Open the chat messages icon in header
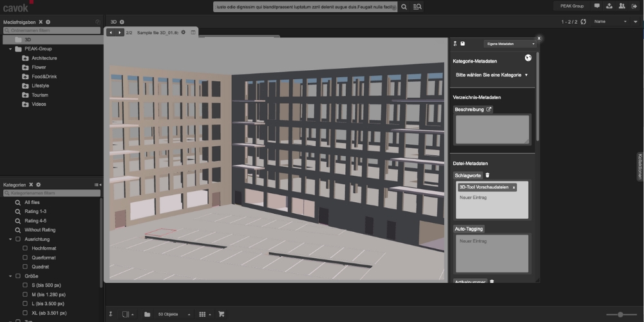644x322 pixels. tap(597, 6)
